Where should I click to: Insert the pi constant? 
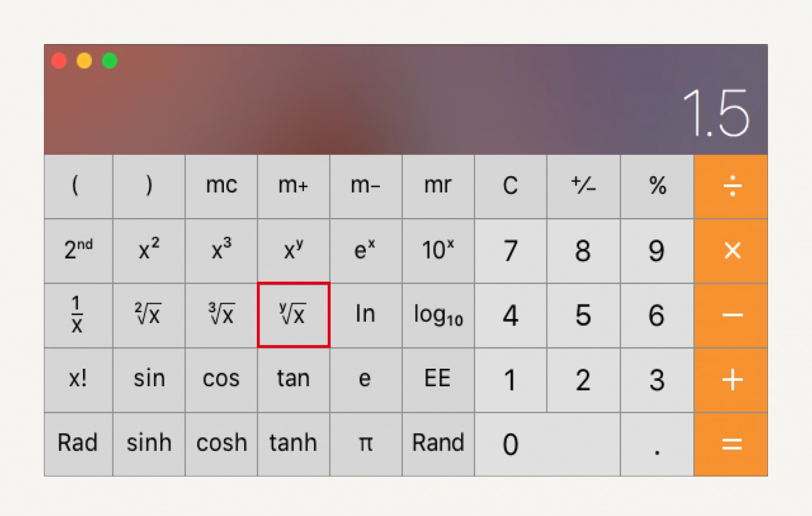point(365,445)
